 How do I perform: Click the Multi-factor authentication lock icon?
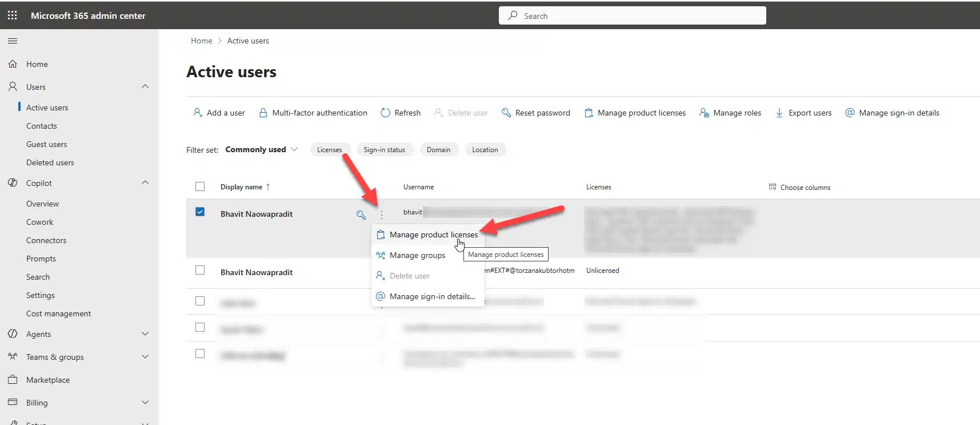pos(263,113)
